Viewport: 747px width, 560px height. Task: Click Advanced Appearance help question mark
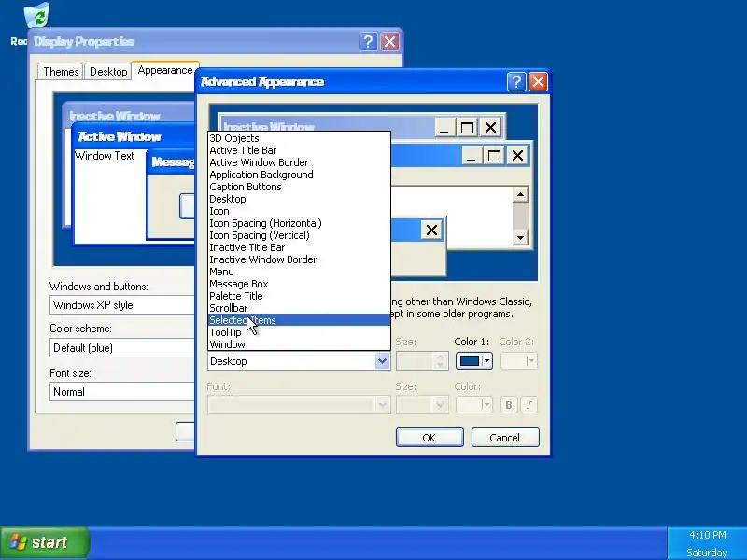(x=516, y=82)
